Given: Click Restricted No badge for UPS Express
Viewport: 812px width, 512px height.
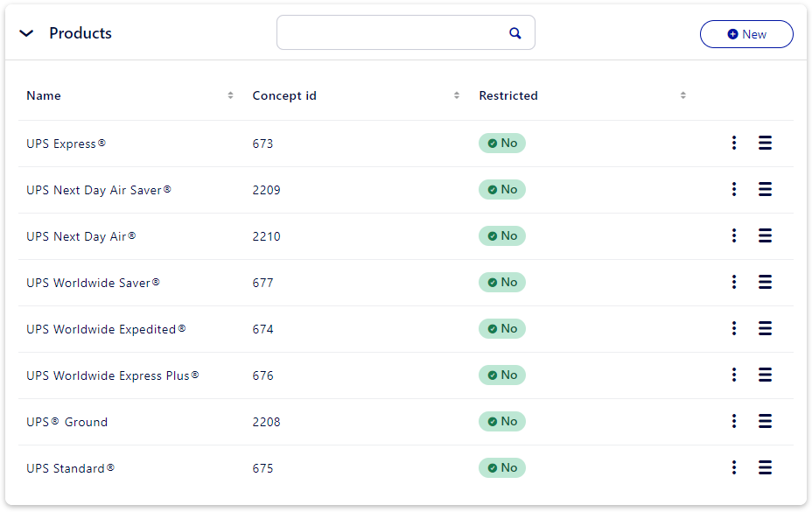Looking at the screenshot, I should (501, 143).
